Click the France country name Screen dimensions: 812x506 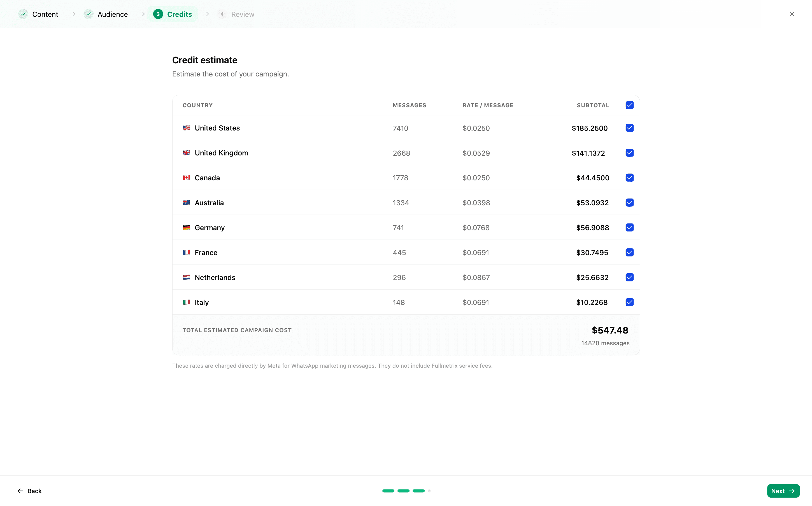pyautogui.click(x=206, y=253)
